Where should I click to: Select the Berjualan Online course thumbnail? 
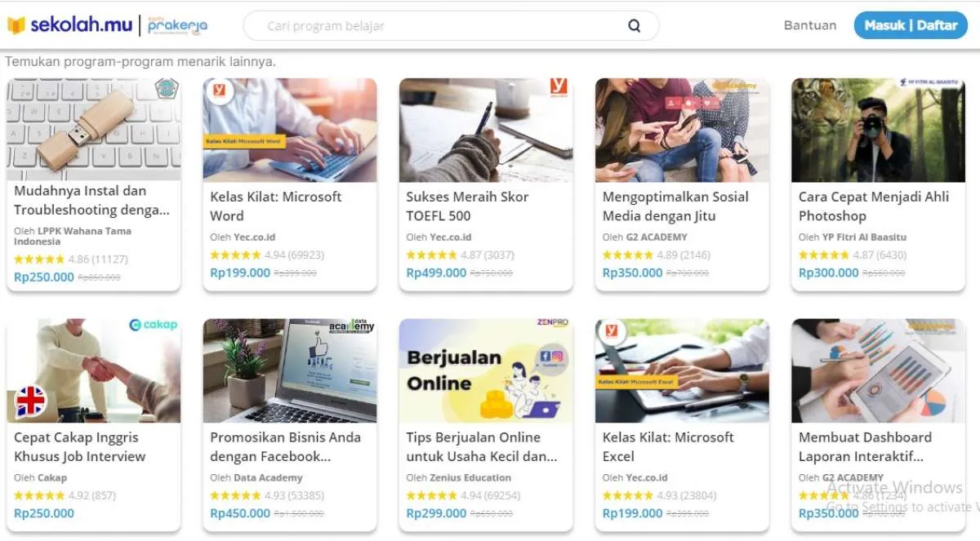point(486,370)
